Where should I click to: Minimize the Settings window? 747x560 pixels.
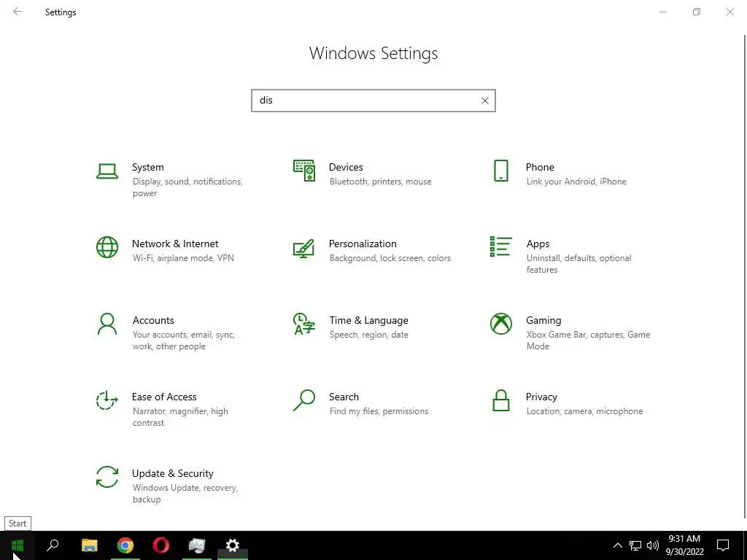point(662,12)
